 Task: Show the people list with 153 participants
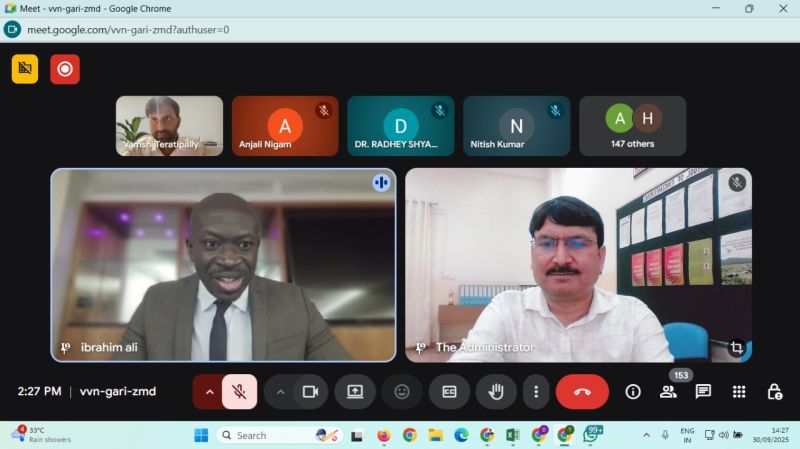[668, 392]
